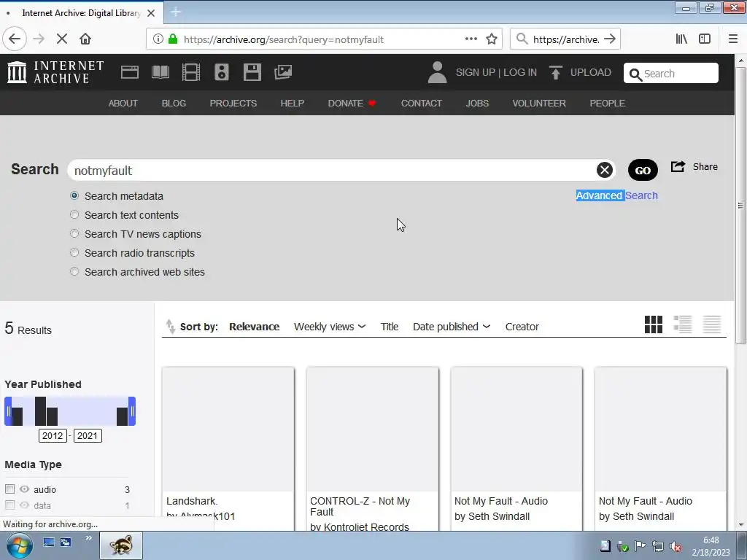Open the PROJECTS menu item
747x560 pixels.
(x=233, y=104)
